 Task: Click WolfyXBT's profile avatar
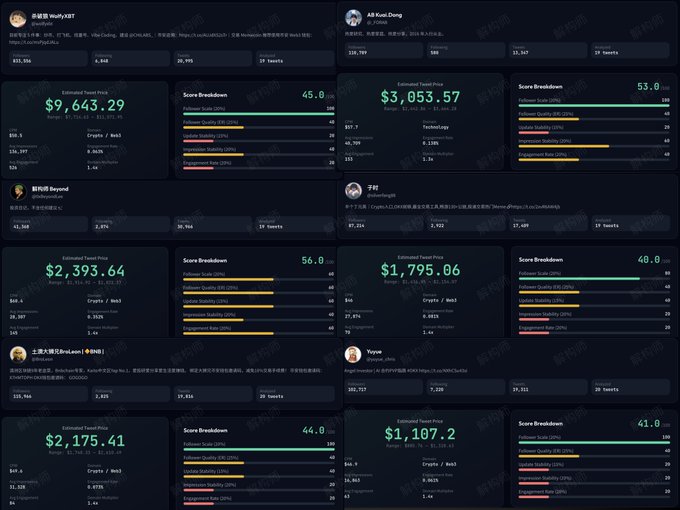click(x=18, y=17)
